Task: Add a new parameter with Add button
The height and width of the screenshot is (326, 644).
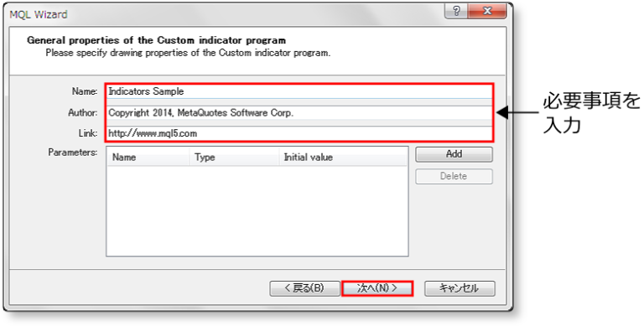Action: (454, 154)
